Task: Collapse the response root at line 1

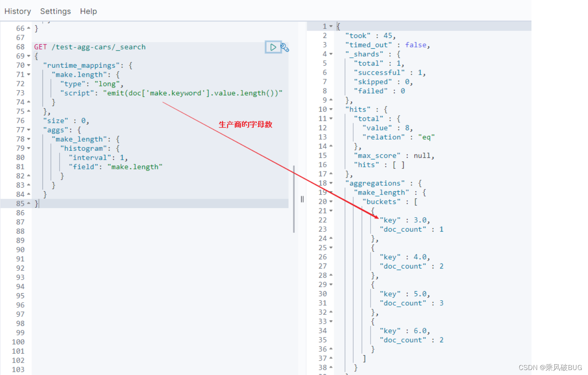Action: pos(331,26)
